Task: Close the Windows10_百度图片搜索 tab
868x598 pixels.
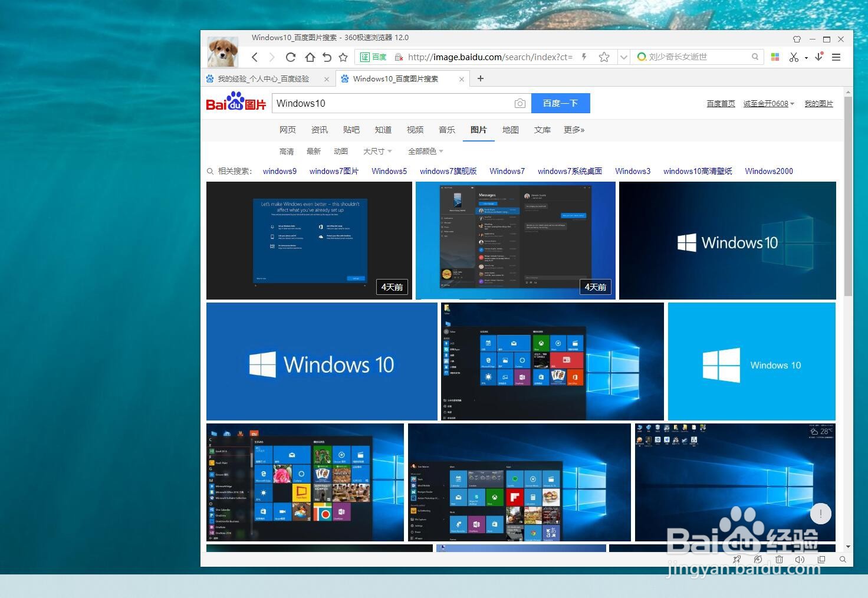Action: pos(462,79)
